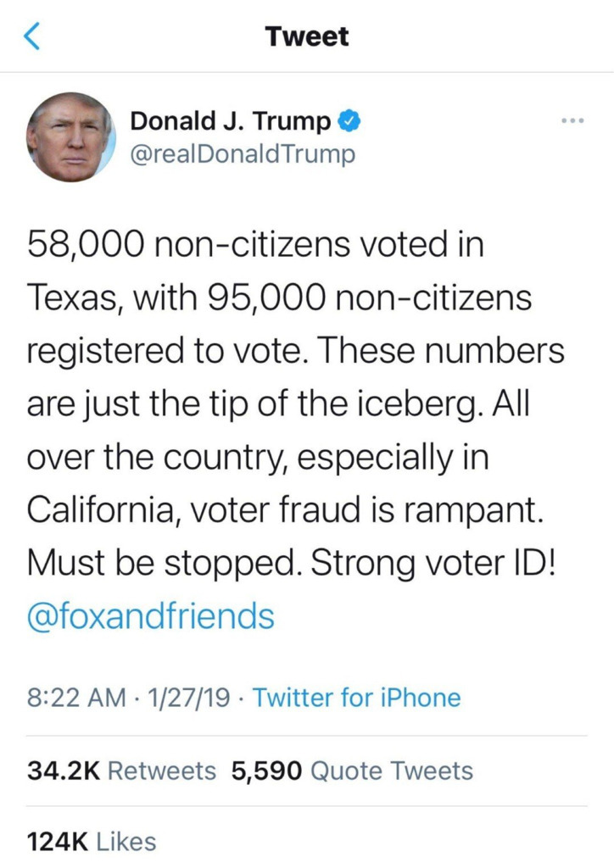The width and height of the screenshot is (614, 868).
Task: Click the Tweet header title
Action: pyautogui.click(x=306, y=36)
